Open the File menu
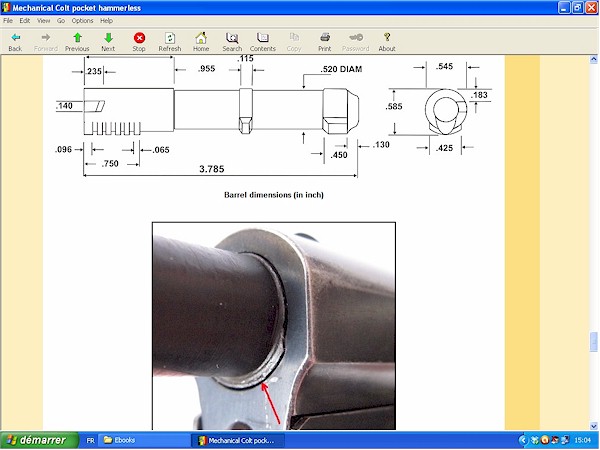The width and height of the screenshot is (600, 450). pos(8,21)
